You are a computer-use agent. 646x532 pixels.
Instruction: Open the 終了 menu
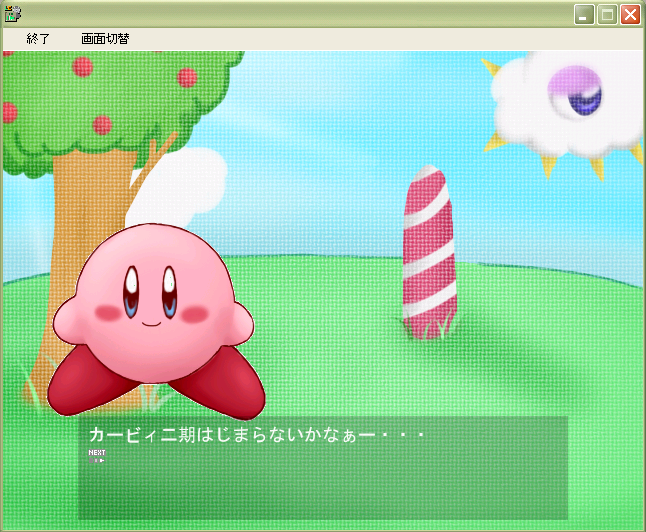(x=38, y=39)
